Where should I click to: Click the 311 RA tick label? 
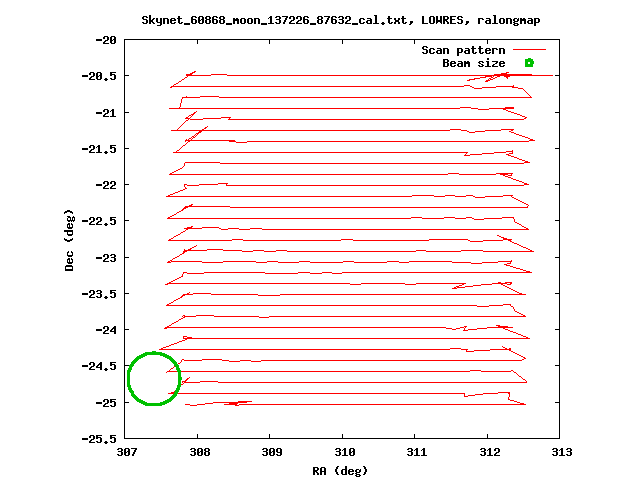[x=416, y=452]
